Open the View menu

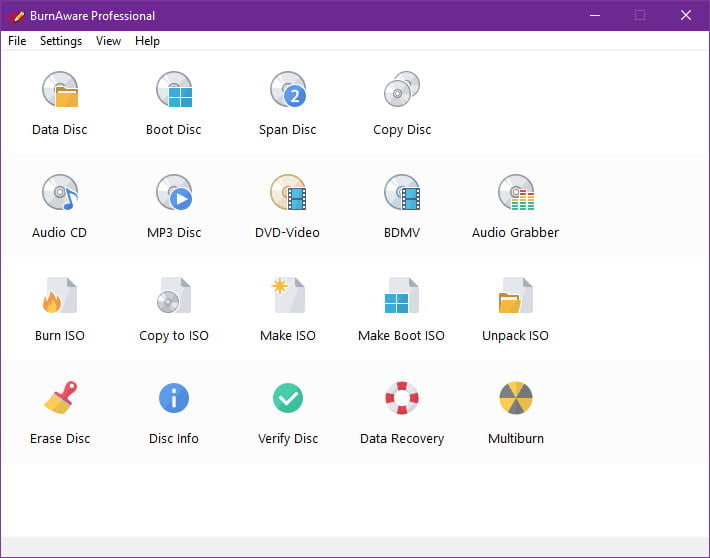point(109,41)
